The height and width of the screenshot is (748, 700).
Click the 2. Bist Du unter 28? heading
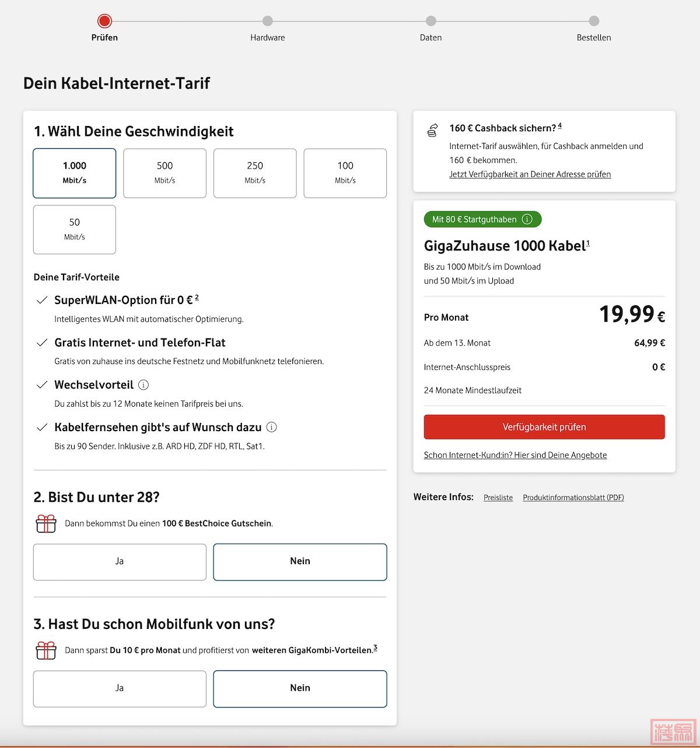pos(97,497)
